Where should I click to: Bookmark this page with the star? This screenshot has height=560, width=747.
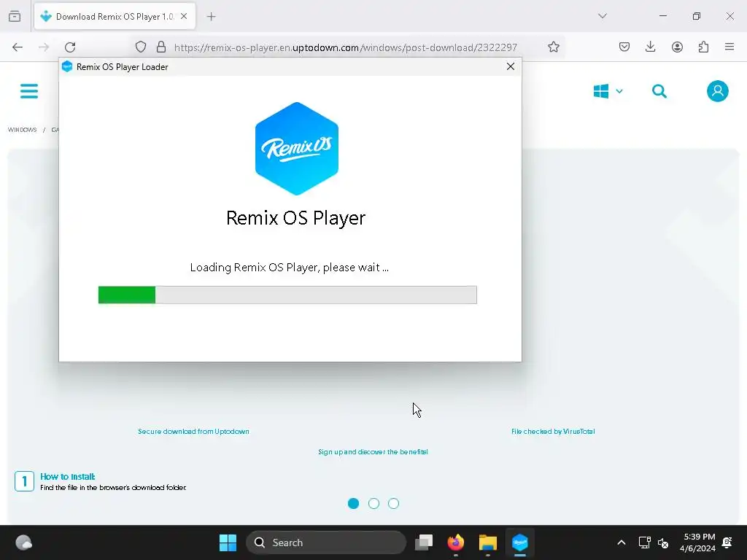pos(553,47)
